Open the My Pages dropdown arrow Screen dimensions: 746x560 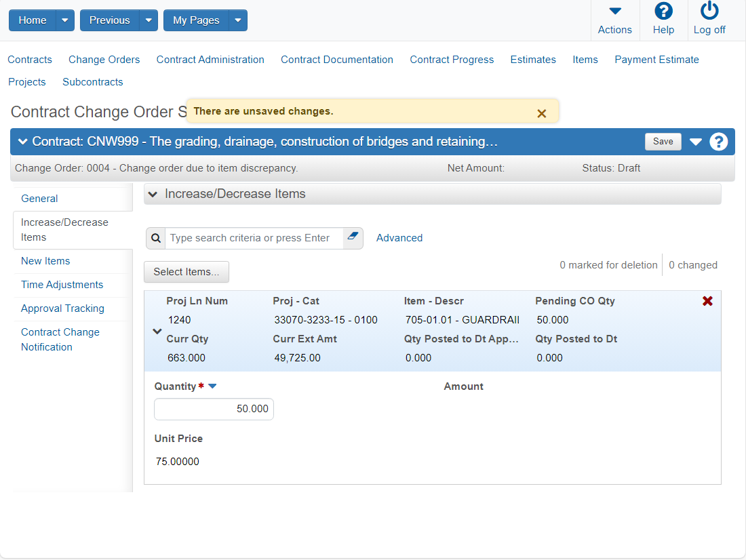(x=238, y=20)
